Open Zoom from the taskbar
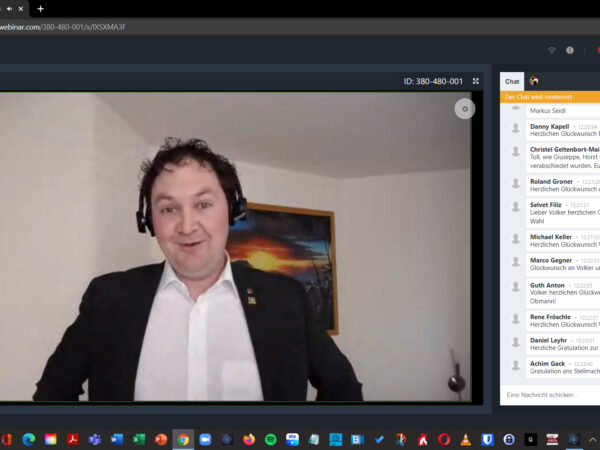 [205, 439]
